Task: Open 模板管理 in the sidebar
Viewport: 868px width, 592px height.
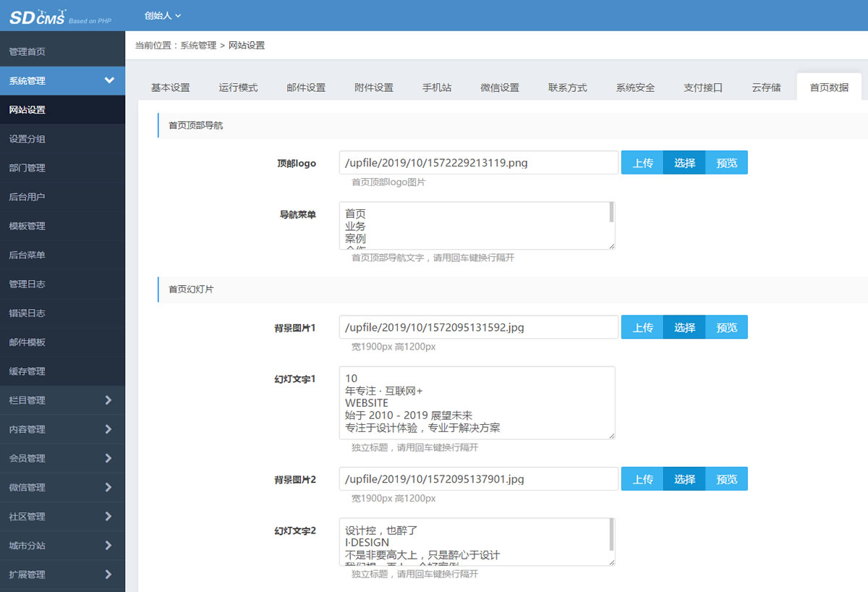Action: [62, 226]
